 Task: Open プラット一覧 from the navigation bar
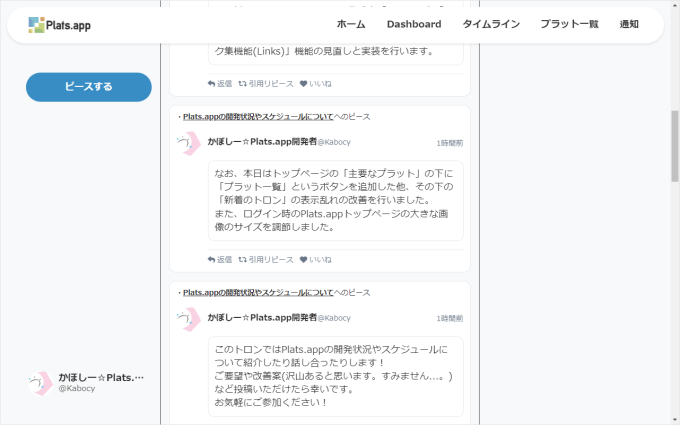pyautogui.click(x=569, y=24)
